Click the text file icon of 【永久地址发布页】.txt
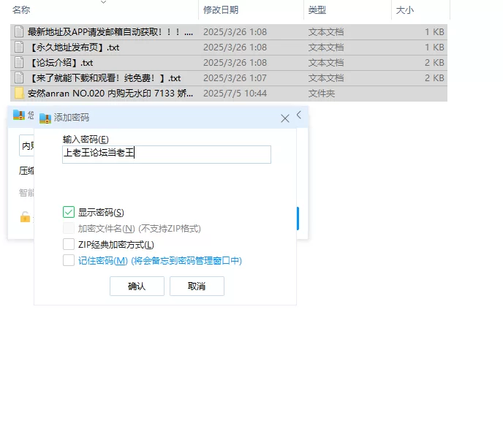Image resolution: width=503 pixels, height=448 pixels. click(19, 48)
